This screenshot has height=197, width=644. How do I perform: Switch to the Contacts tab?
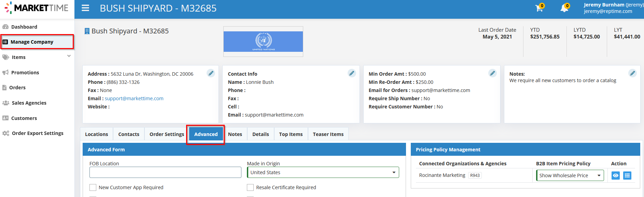129,134
